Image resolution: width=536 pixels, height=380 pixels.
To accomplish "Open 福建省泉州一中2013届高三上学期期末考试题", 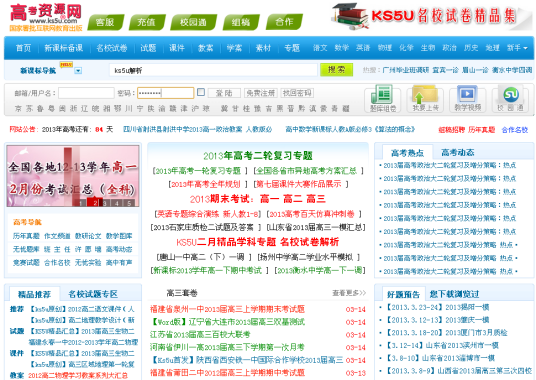I will (227, 309).
